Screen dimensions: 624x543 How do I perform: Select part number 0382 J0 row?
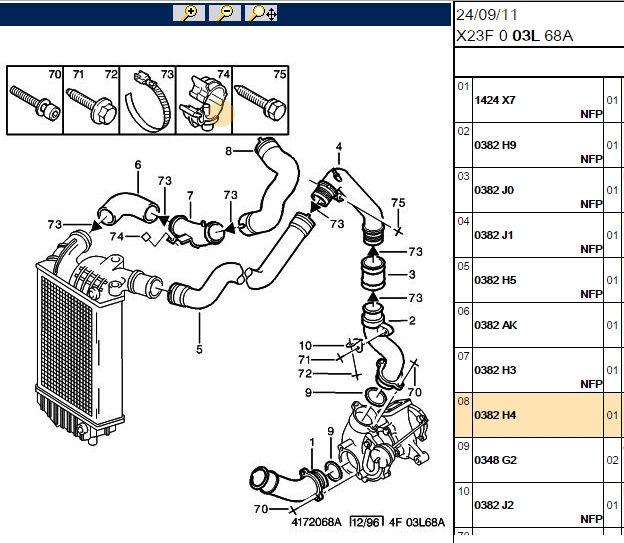(538, 190)
